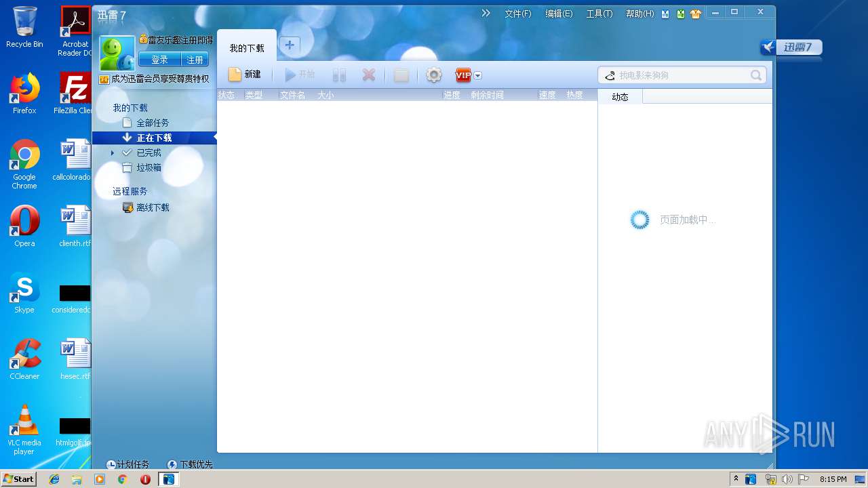Screen dimensions: 868x488
Task: Click the Xunlei taskbar button
Action: (168, 479)
